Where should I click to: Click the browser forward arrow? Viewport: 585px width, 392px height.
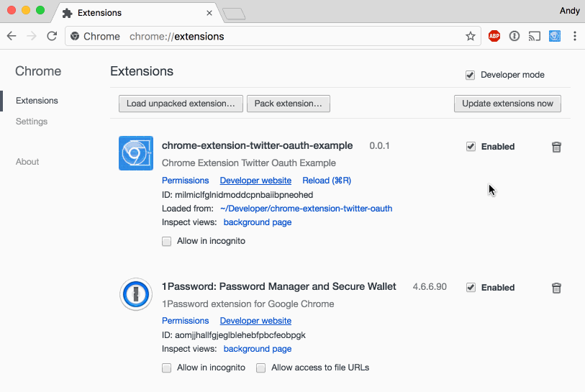tap(32, 36)
